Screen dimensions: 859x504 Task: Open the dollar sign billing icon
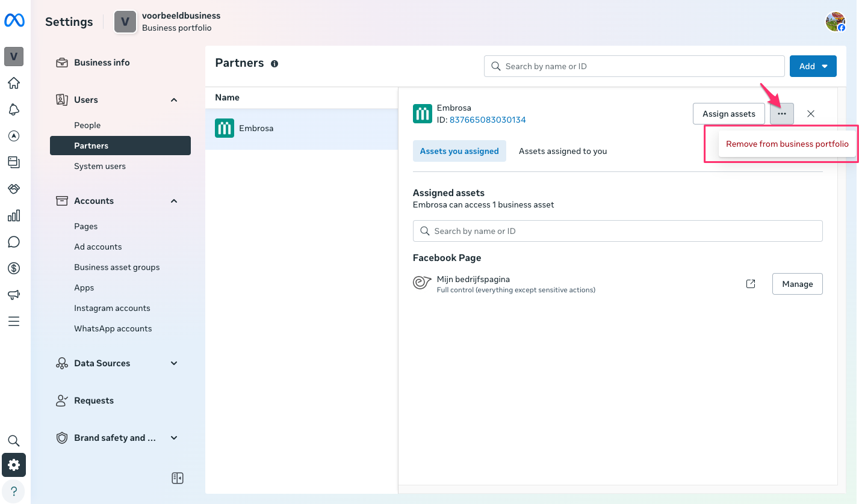[14, 268]
